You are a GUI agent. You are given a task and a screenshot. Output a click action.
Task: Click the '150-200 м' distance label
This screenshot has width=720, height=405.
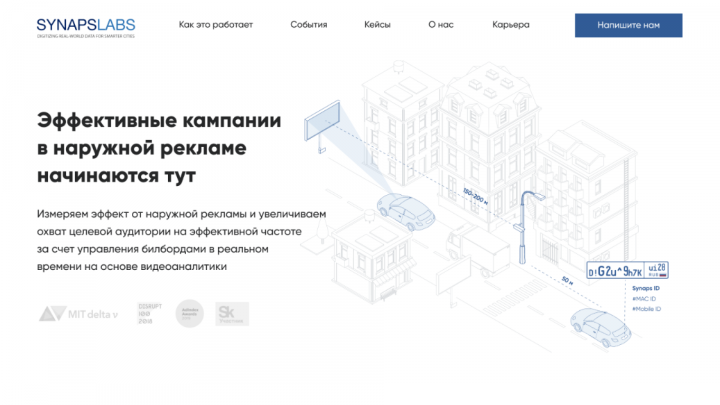click(475, 197)
